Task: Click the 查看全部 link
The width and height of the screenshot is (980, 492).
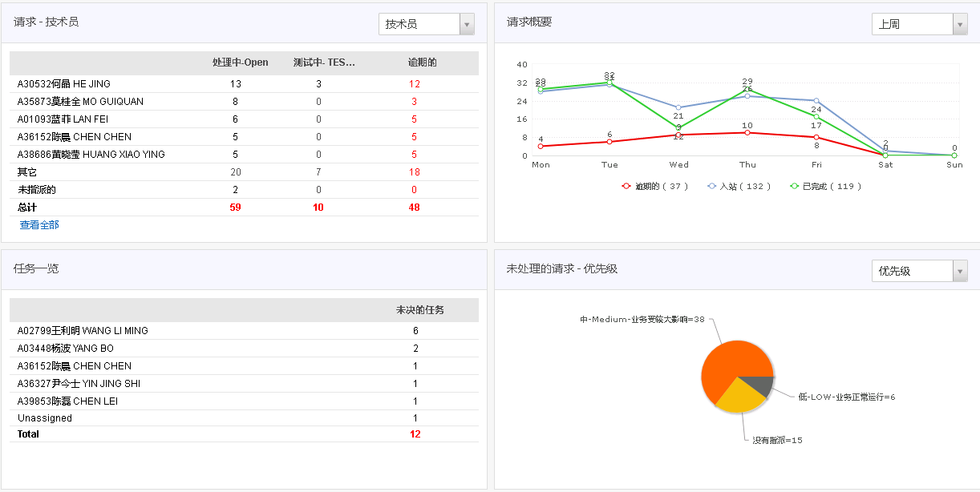Action: click(39, 225)
